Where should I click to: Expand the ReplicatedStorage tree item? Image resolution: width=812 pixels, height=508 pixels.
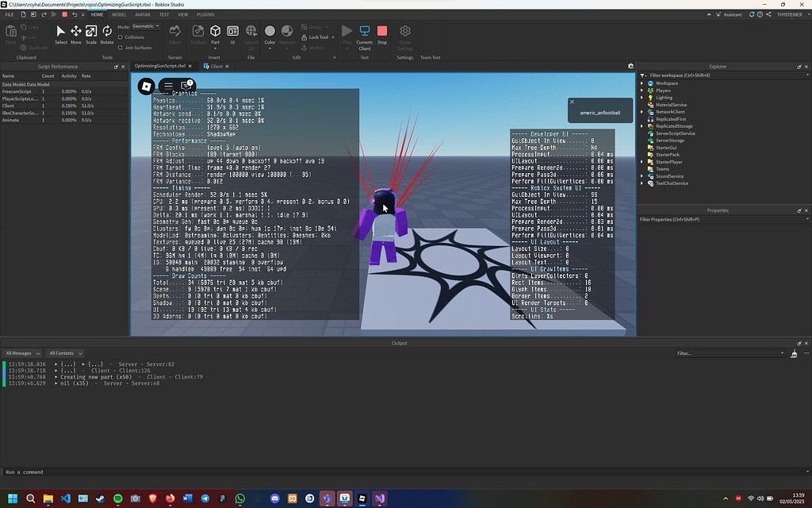[x=642, y=126]
